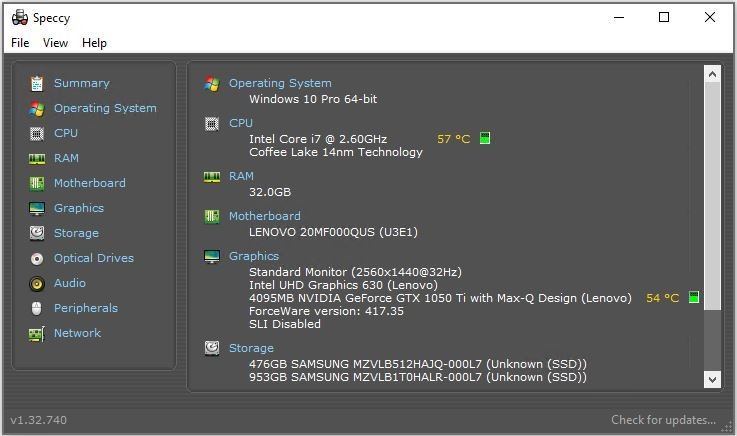Click the Motherboard heading link in main panel
This screenshot has width=737, height=436.
tap(265, 216)
